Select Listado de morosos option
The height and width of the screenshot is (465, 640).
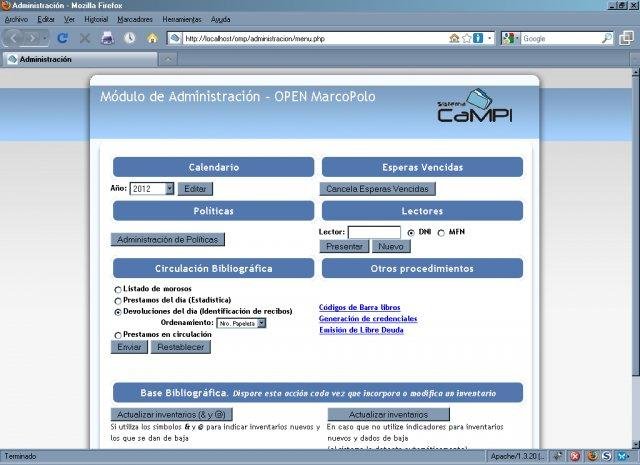[x=118, y=289]
